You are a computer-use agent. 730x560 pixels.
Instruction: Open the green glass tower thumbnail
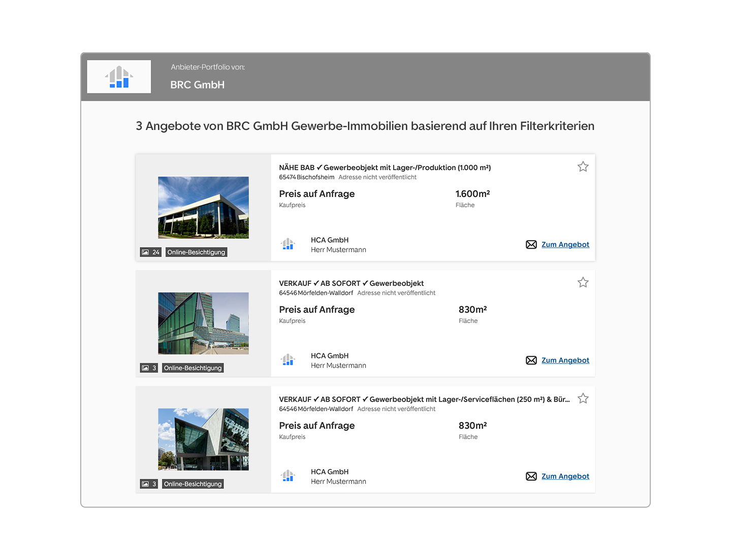pos(203,323)
